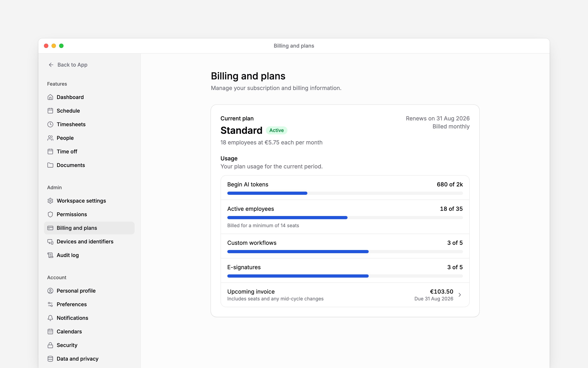Click the Back to App arrow icon
588x368 pixels.
pos(51,65)
